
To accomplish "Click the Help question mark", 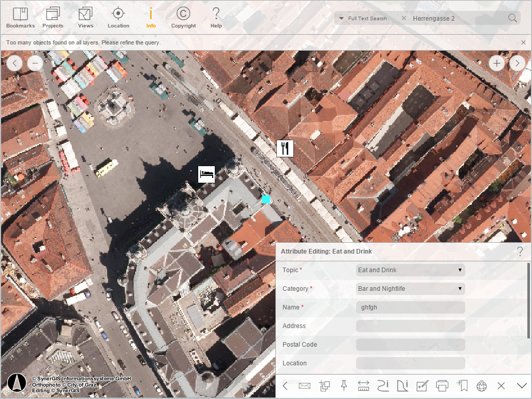I will click(x=216, y=16).
